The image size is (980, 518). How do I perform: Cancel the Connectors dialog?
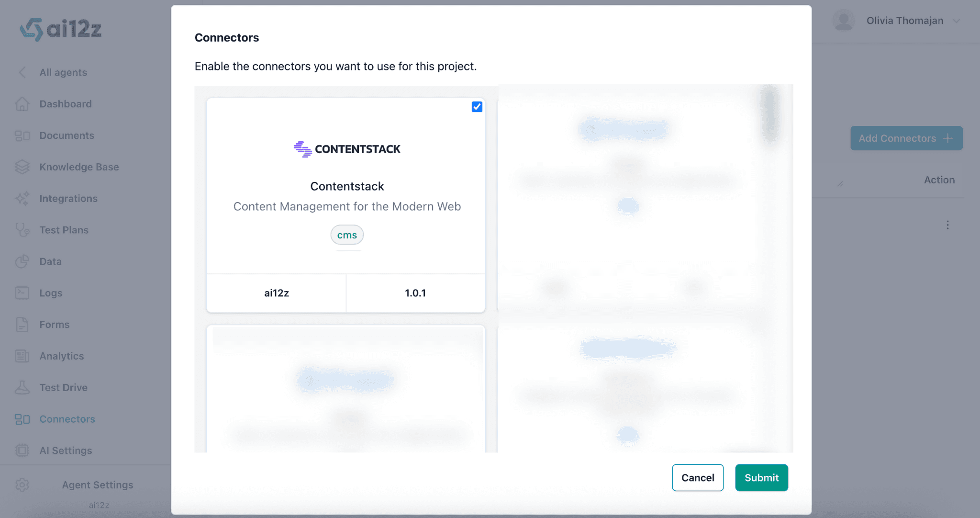(x=698, y=477)
